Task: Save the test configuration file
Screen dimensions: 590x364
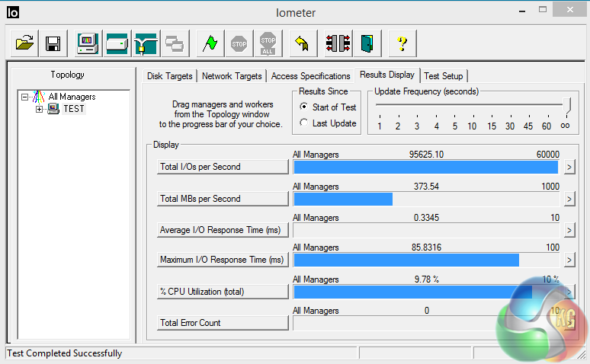Action: click(53, 43)
